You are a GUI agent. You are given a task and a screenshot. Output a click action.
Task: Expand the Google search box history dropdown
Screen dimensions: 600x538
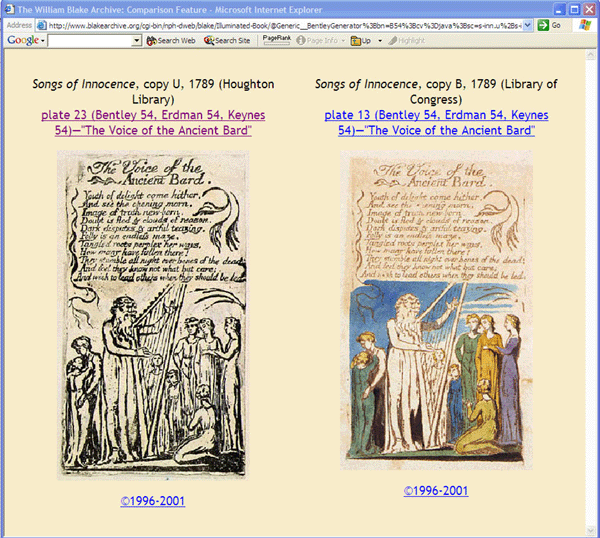click(x=137, y=41)
